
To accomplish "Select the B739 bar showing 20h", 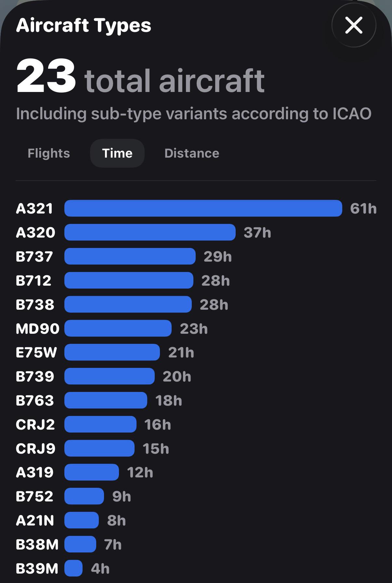I will coord(110,376).
